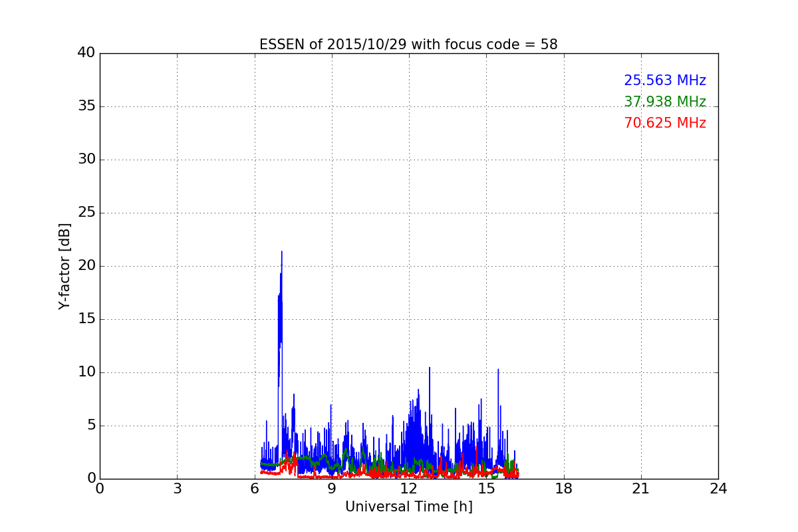Viewport: 798px width, 532px height.
Task: Click the x-axis tick label 24
Action: pyautogui.click(x=718, y=488)
